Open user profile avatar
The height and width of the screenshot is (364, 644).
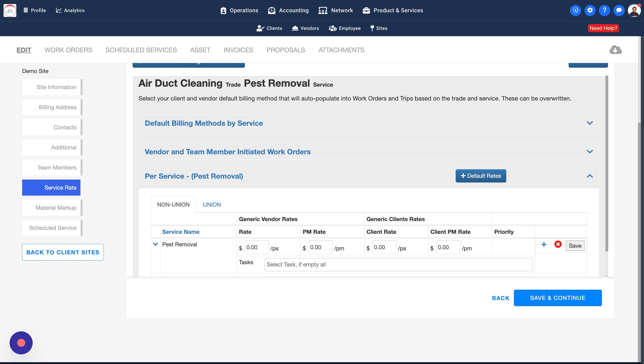click(x=634, y=10)
